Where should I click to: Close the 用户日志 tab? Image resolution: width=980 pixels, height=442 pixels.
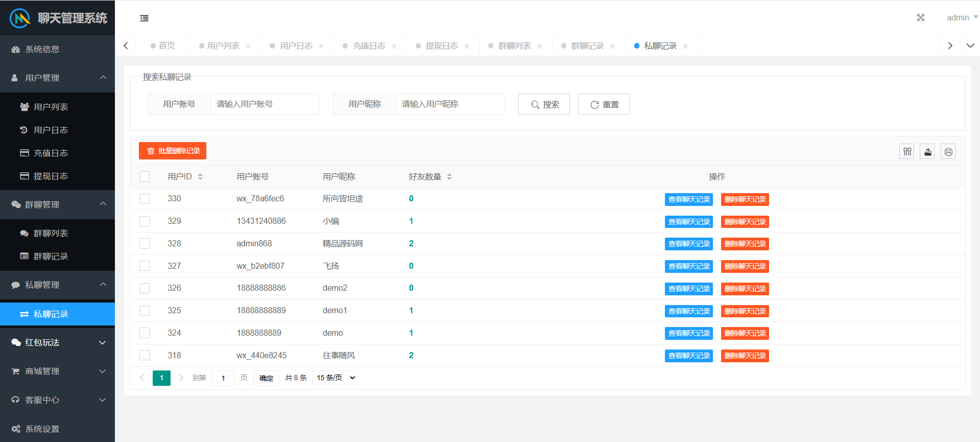321,46
